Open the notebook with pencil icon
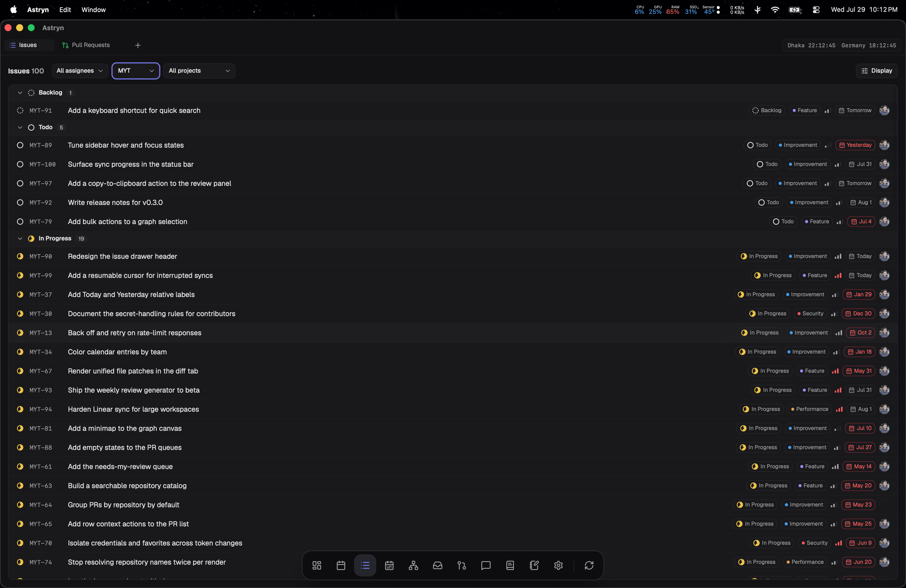 point(534,565)
